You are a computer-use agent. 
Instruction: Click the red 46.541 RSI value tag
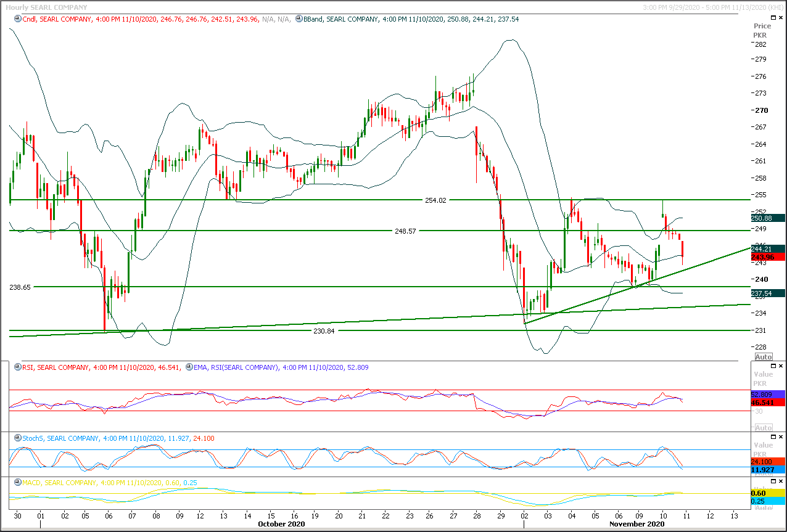768,402
